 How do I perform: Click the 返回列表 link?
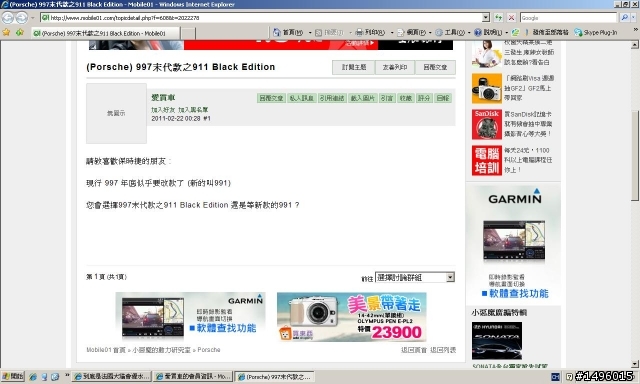443,350
